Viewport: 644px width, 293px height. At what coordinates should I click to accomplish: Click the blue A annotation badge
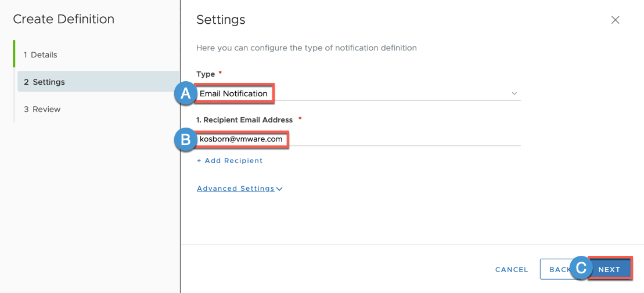[x=186, y=94]
